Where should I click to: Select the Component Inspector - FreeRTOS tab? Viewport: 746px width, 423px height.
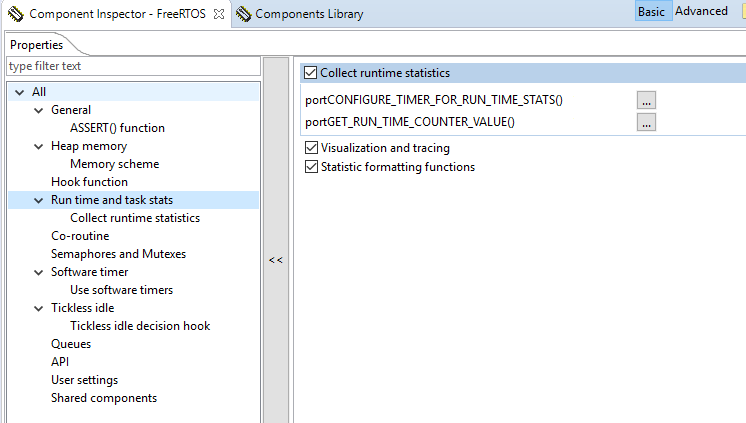click(117, 14)
